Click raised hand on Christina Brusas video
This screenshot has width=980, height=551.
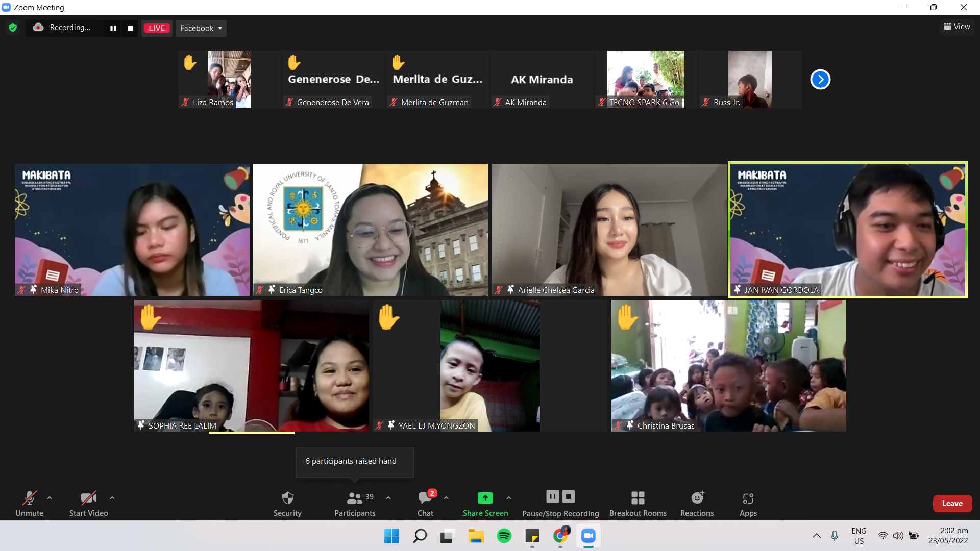click(x=628, y=317)
